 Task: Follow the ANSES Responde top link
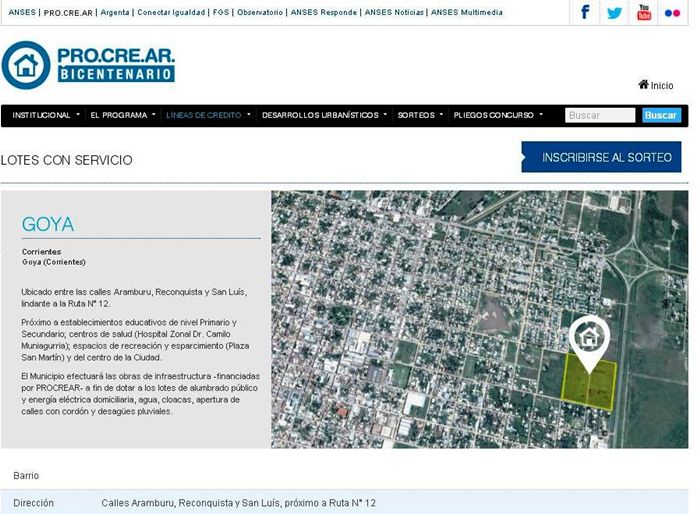[323, 13]
